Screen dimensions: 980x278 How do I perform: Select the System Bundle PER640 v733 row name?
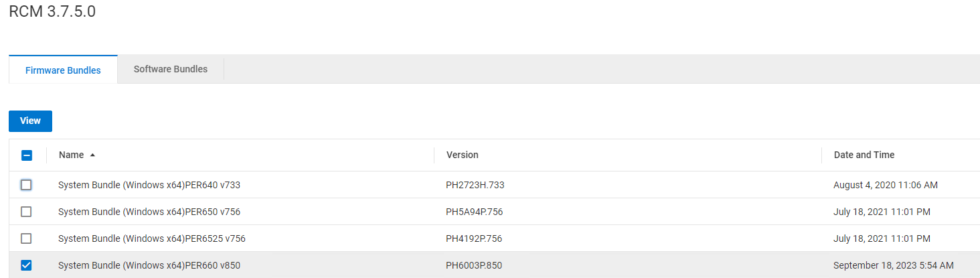149,185
